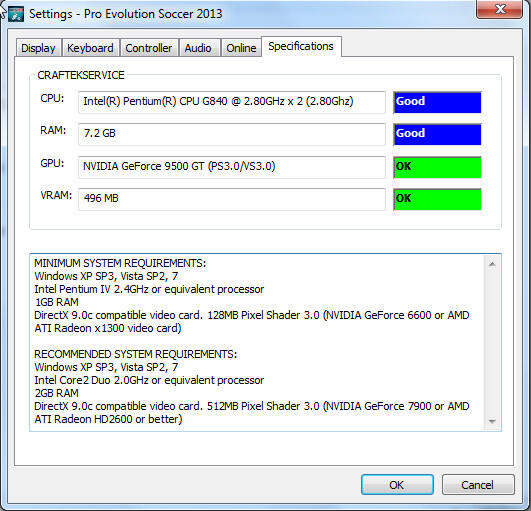Click the ATI Radeon x1300 video card line
The height and width of the screenshot is (511, 531).
[108, 328]
